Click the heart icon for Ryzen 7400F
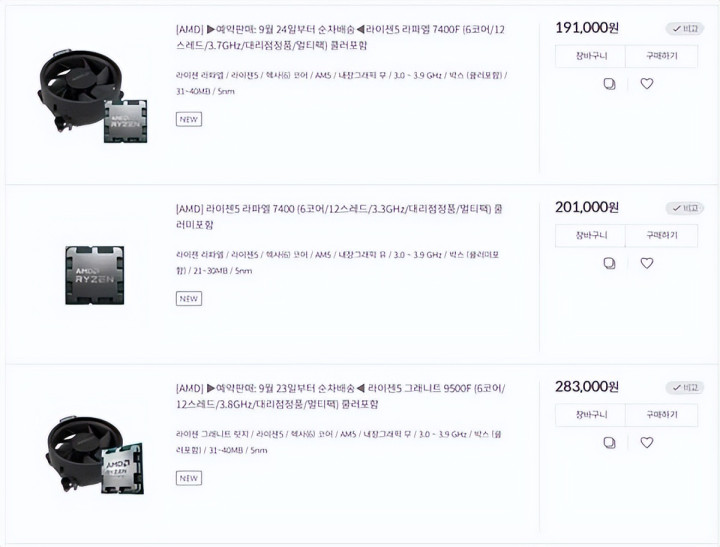The height and width of the screenshot is (547, 720). (647, 84)
